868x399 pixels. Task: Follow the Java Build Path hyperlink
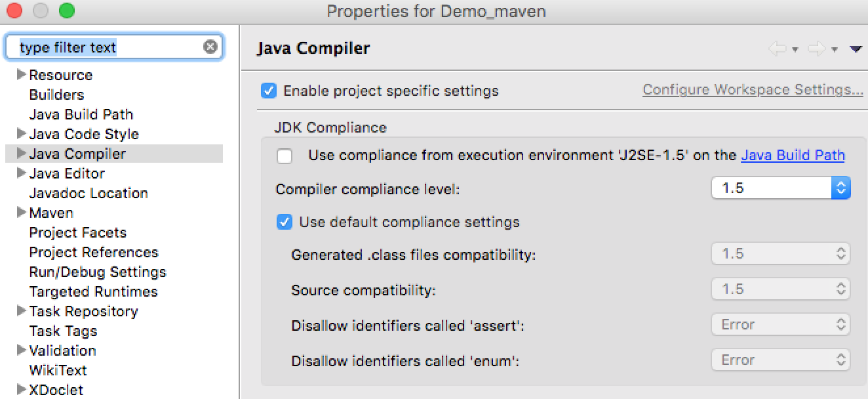pos(793,156)
